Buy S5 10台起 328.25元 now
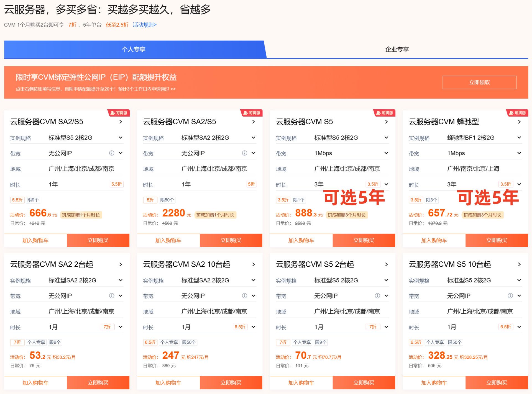 pos(497,383)
